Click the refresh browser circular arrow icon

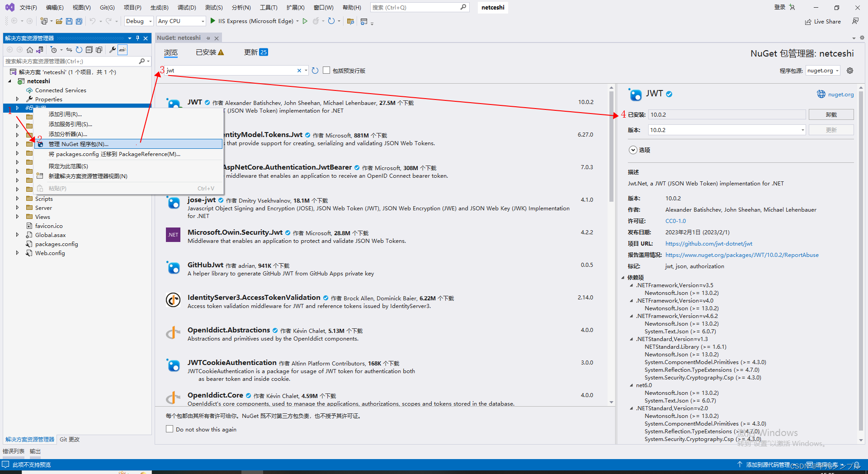[331, 21]
